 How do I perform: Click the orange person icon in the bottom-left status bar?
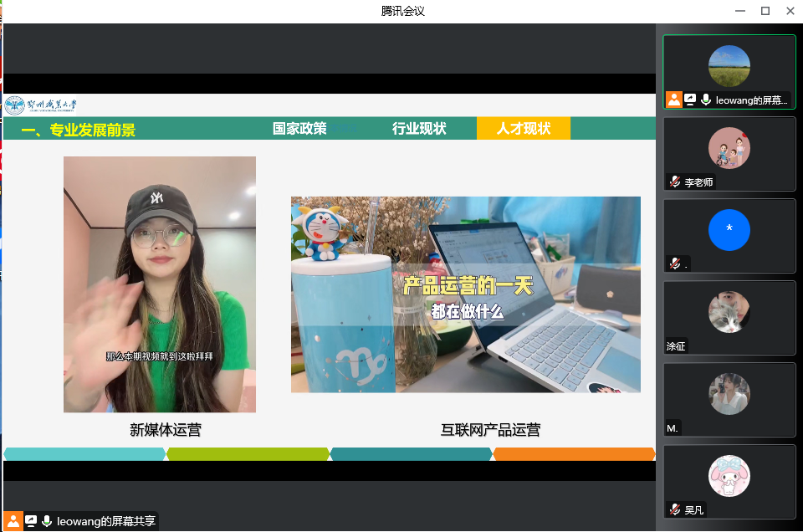click(x=13, y=521)
